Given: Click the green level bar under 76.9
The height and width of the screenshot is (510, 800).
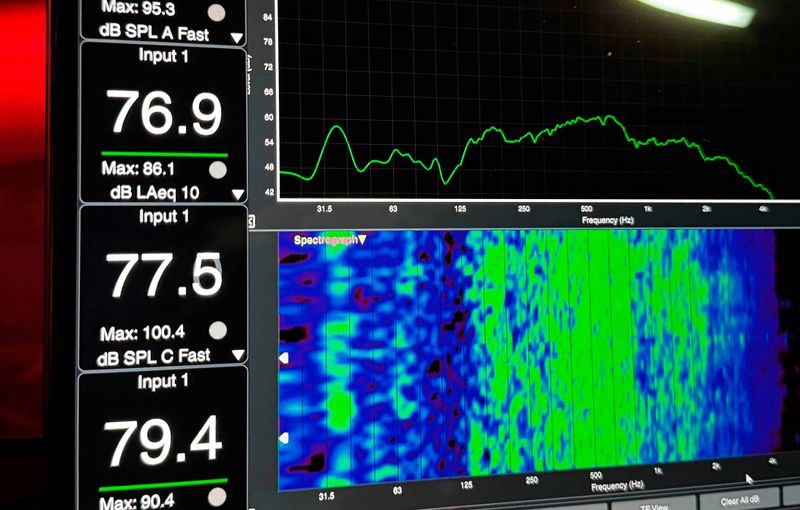Looking at the screenshot, I should click(x=164, y=154).
